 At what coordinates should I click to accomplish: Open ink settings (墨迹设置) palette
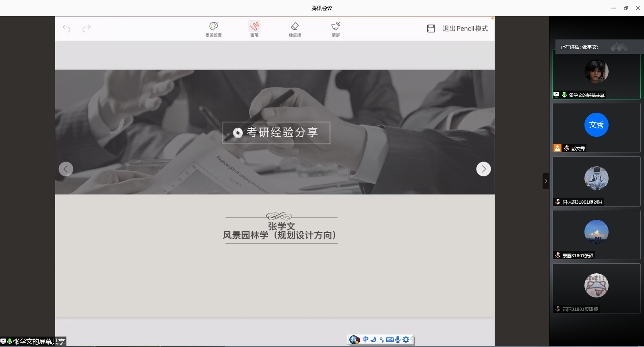coord(214,29)
